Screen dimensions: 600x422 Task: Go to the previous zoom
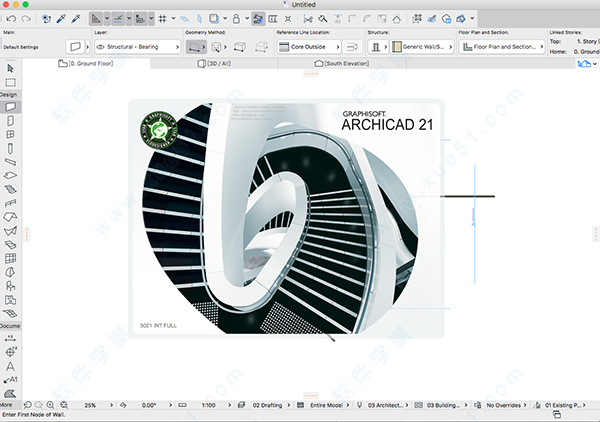click(28, 405)
